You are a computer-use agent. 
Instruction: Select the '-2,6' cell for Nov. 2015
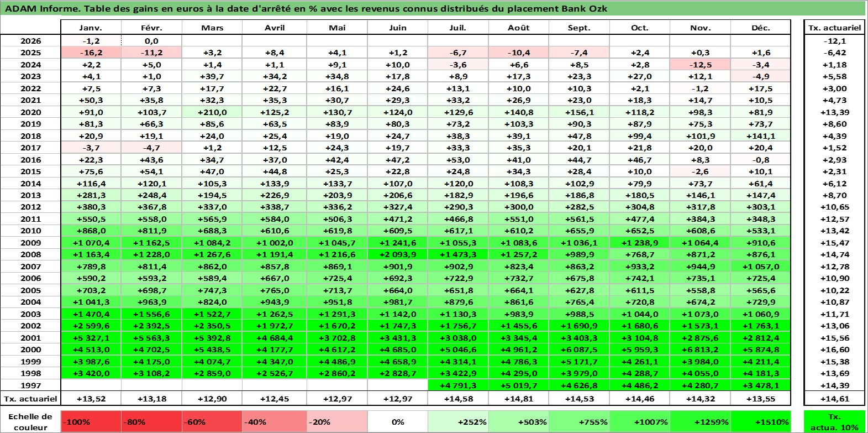click(x=700, y=171)
